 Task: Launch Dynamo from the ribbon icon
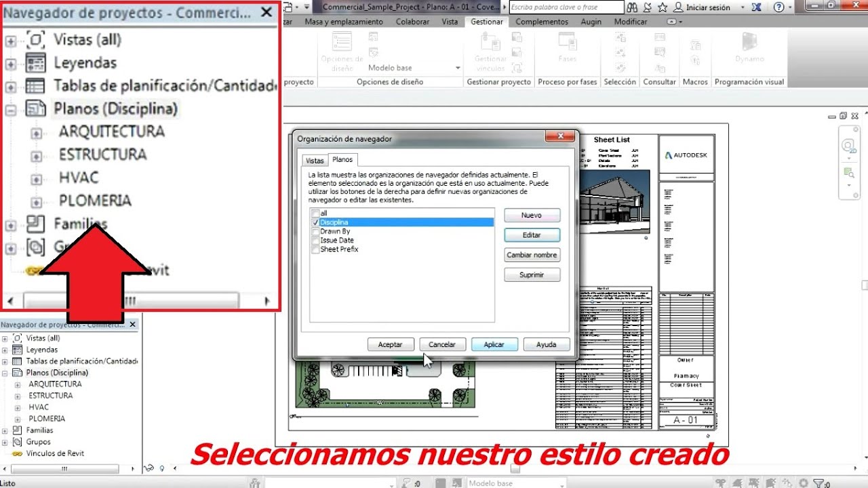749,41
